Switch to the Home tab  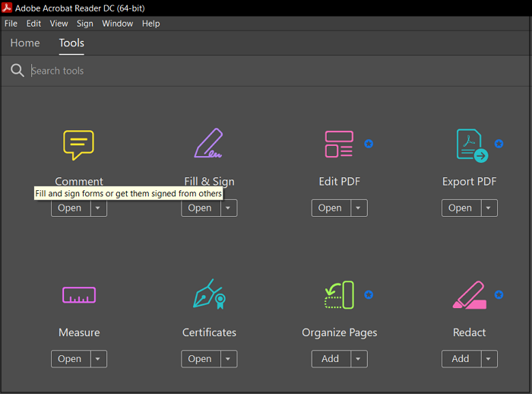(x=25, y=43)
